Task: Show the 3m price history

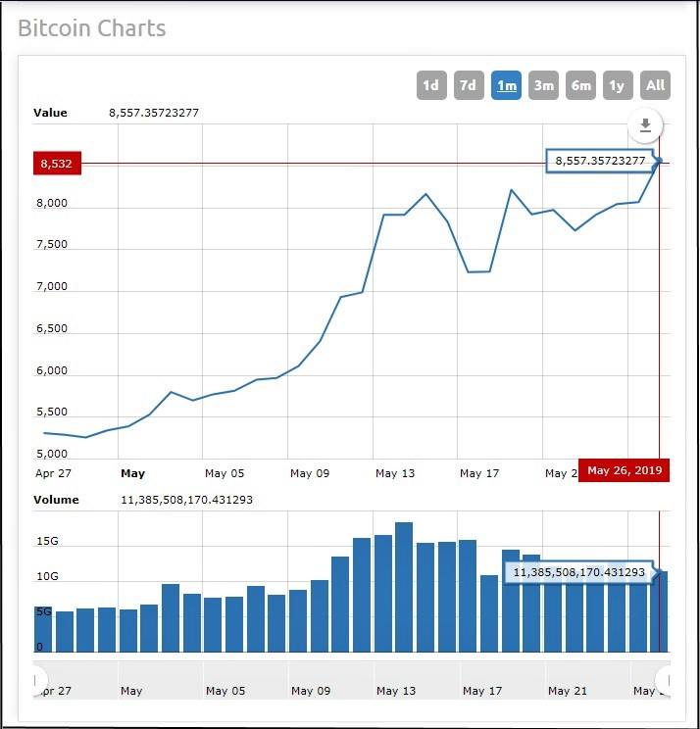Action: pyautogui.click(x=543, y=85)
